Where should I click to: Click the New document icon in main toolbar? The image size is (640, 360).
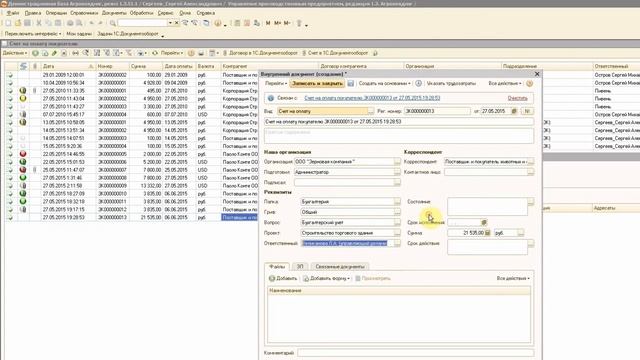click(x=8, y=23)
